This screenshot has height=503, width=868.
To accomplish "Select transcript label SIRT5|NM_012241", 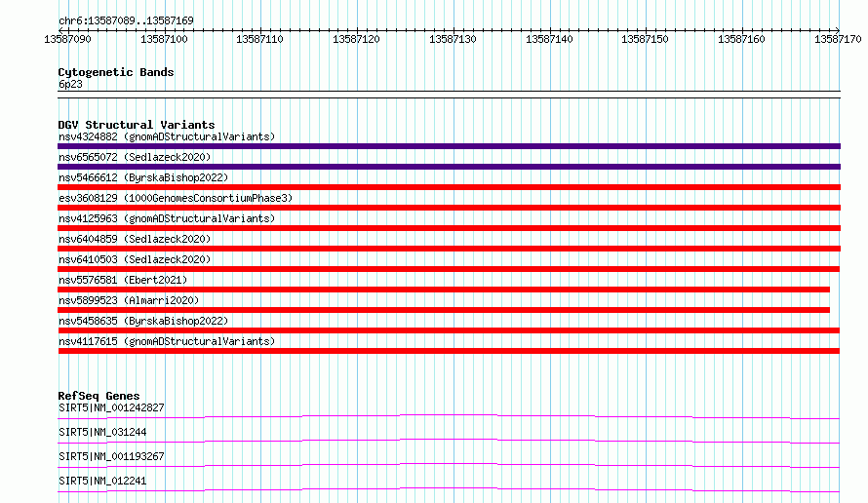I will click(102, 481).
